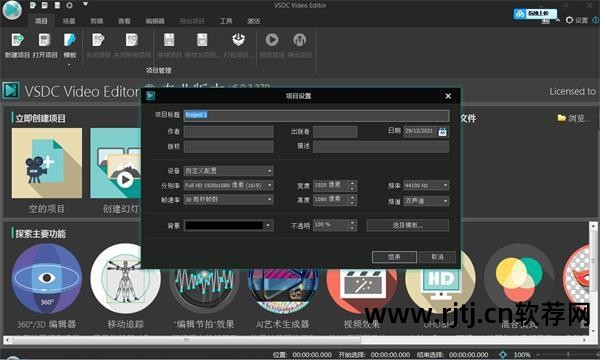Image resolution: width=600 pixels, height=360 pixels.
Task: Open the calendar icon beside the date
Action: point(442,132)
